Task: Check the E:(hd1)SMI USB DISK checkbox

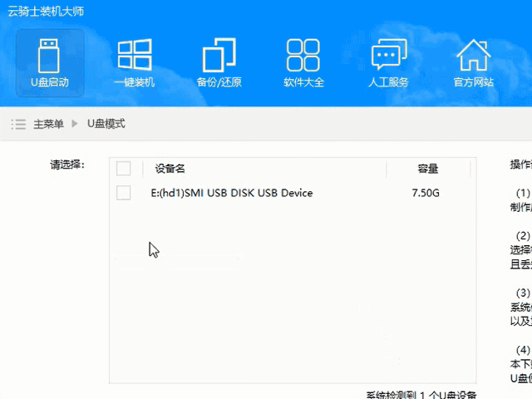Action: (124, 193)
